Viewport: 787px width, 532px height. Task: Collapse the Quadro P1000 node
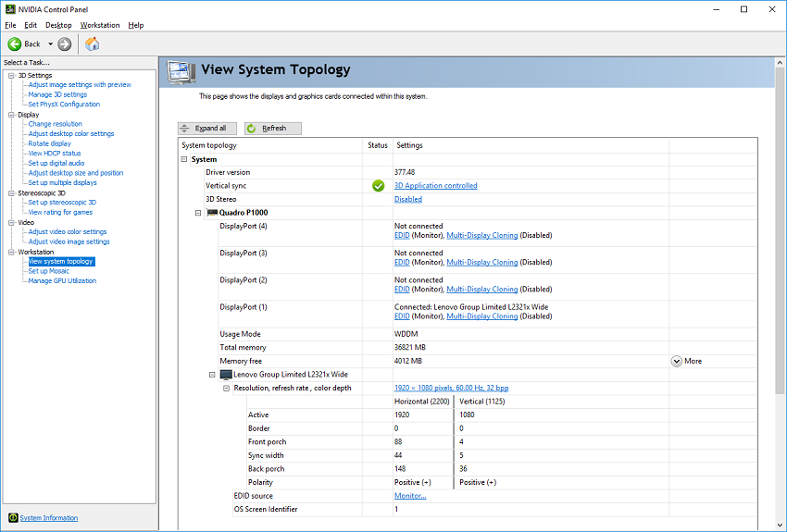(x=198, y=213)
